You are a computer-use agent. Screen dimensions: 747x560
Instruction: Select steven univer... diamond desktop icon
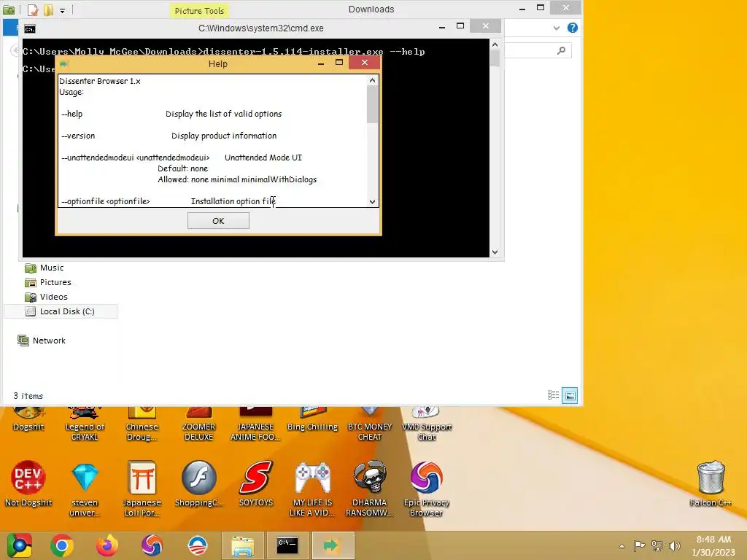point(85,489)
